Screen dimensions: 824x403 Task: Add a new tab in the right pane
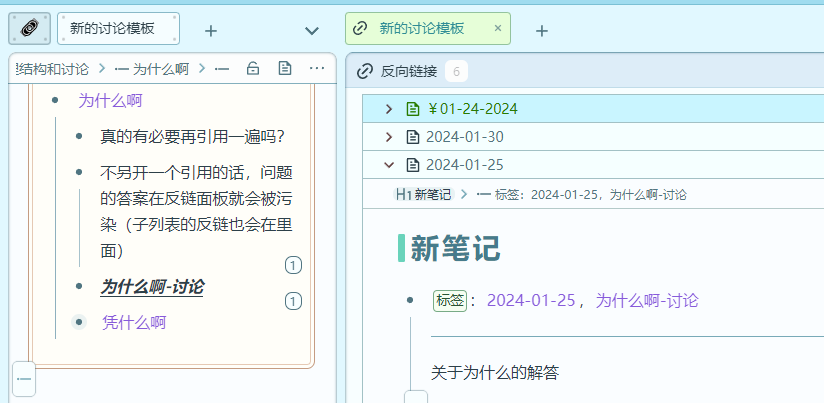(x=542, y=31)
